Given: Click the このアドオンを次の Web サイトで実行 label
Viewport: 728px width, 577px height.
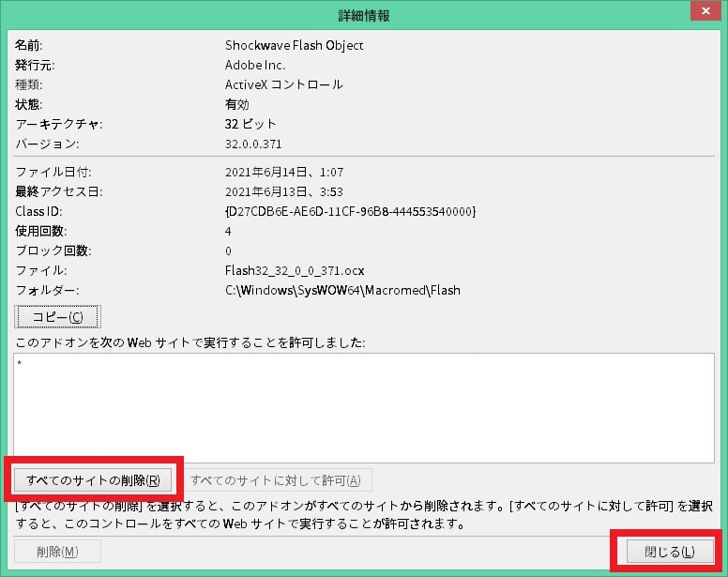Looking at the screenshot, I should [x=190, y=342].
